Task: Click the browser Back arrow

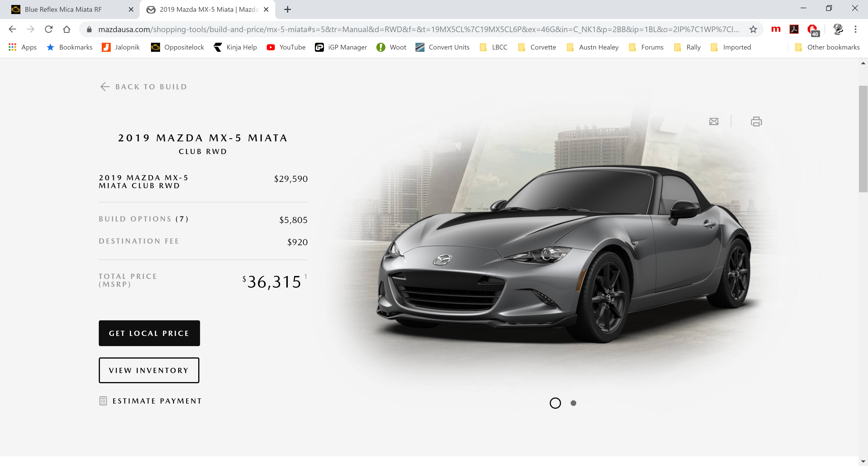Action: pyautogui.click(x=12, y=29)
